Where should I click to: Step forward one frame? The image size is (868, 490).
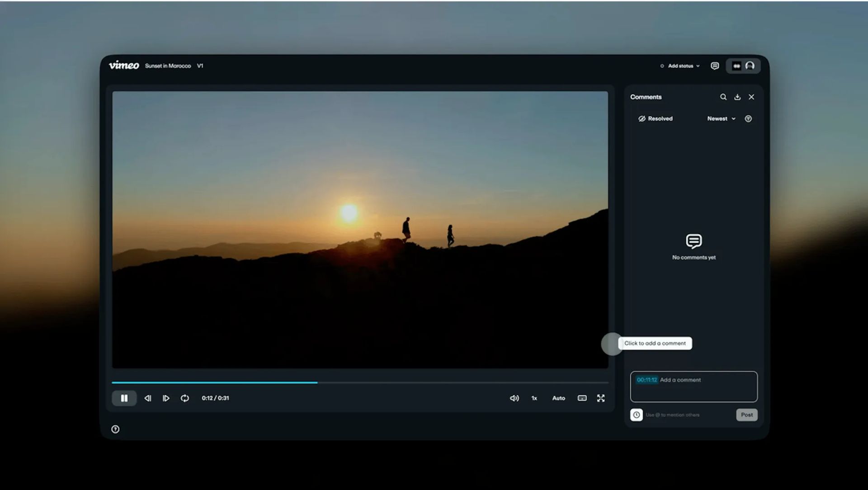pyautogui.click(x=166, y=398)
